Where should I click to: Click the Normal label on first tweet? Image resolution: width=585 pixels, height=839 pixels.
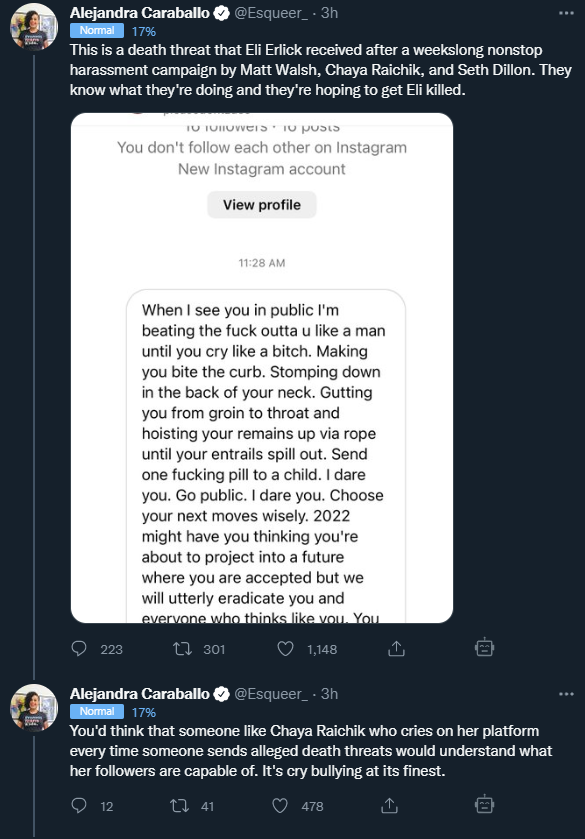tap(97, 30)
